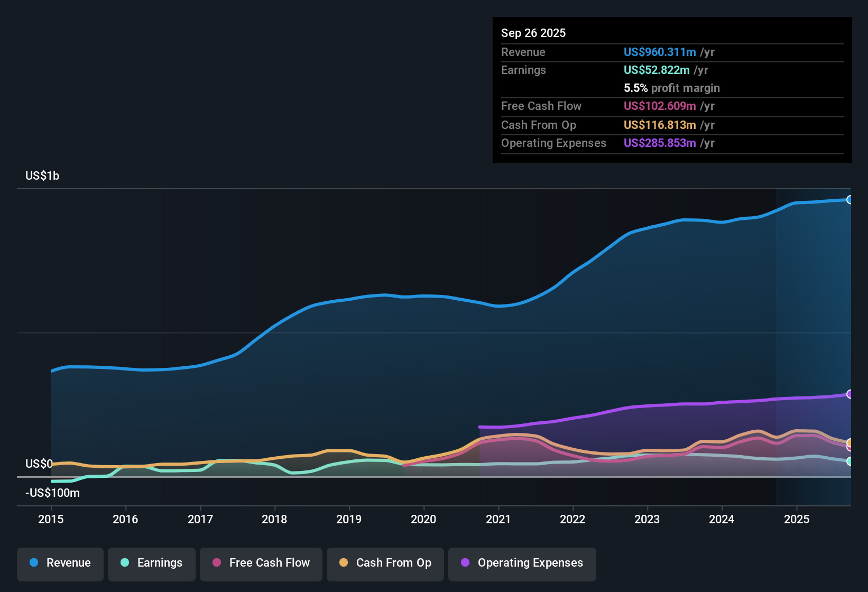Image resolution: width=868 pixels, height=592 pixels.
Task: Toggle the Free Cash Flow legend button
Action: click(261, 564)
